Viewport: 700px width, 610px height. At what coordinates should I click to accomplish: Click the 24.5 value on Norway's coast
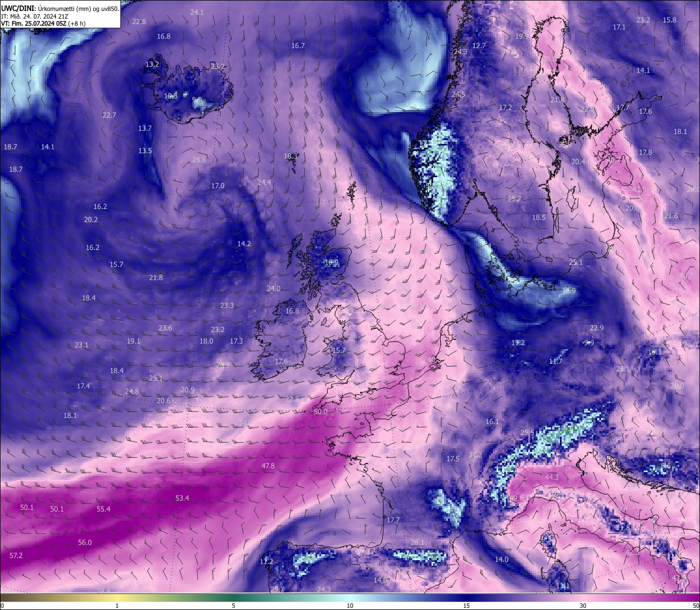tap(458, 95)
